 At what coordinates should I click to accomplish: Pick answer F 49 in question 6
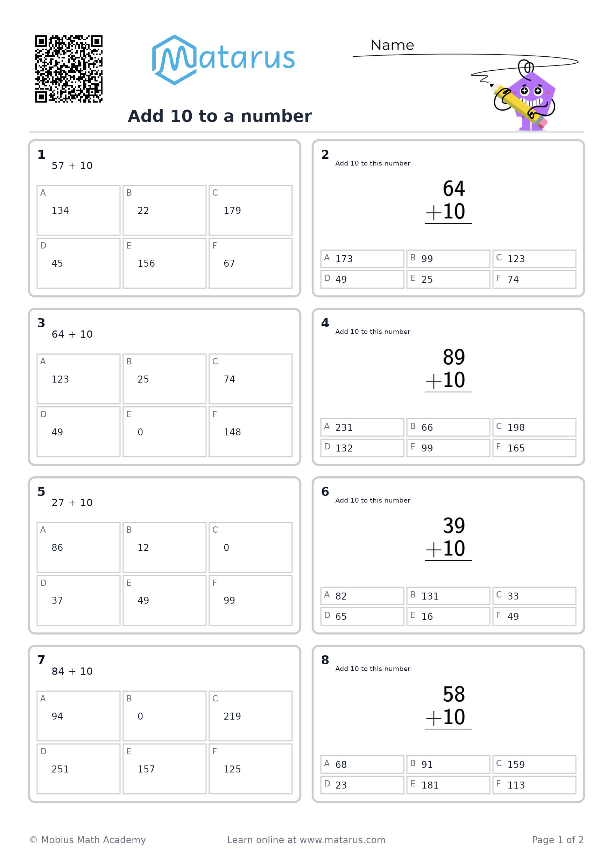(534, 617)
